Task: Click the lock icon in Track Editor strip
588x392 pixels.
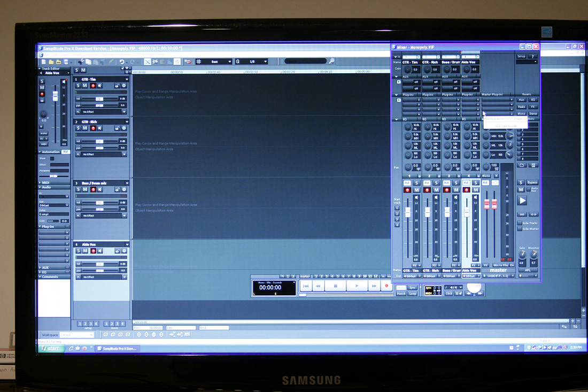Action: point(42,100)
